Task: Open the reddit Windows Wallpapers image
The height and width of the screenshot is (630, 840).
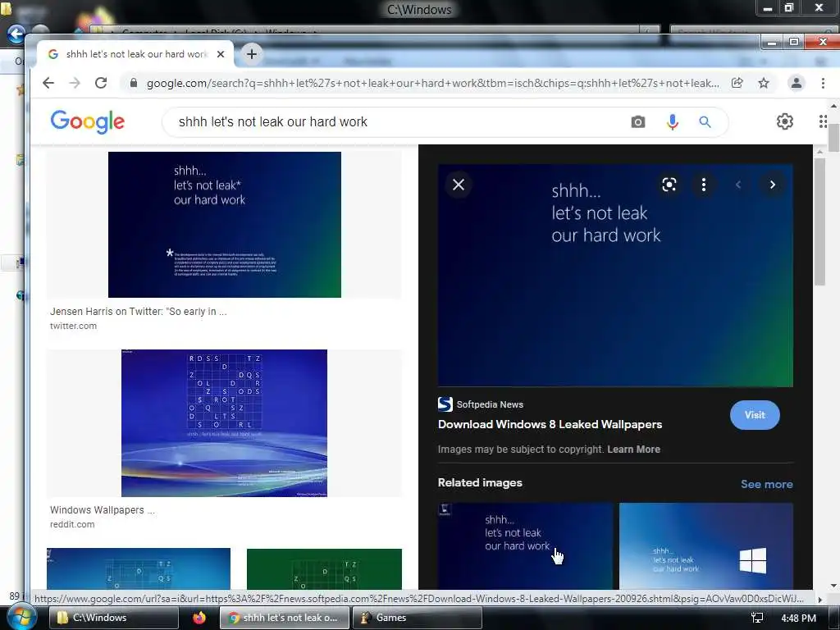Action: coord(224,422)
